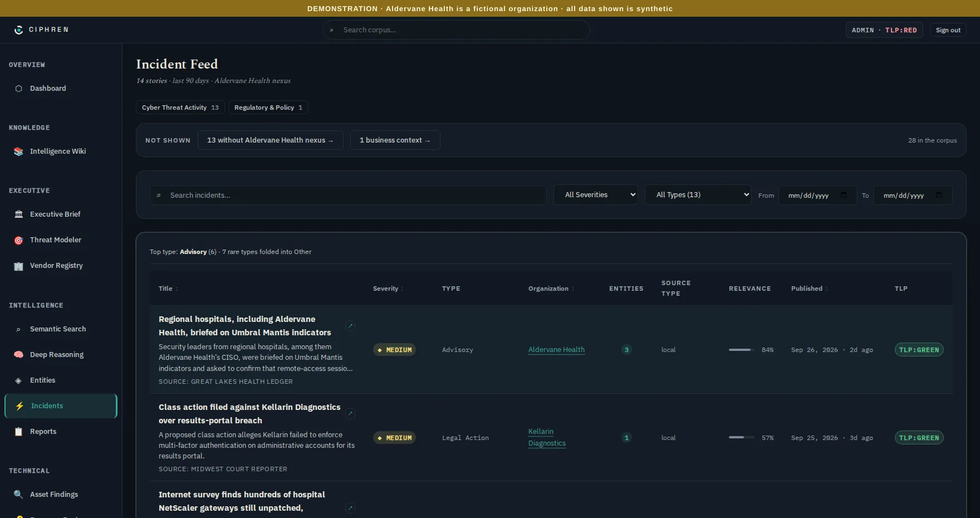Expand the All Types (13) dropdown

pyautogui.click(x=698, y=195)
